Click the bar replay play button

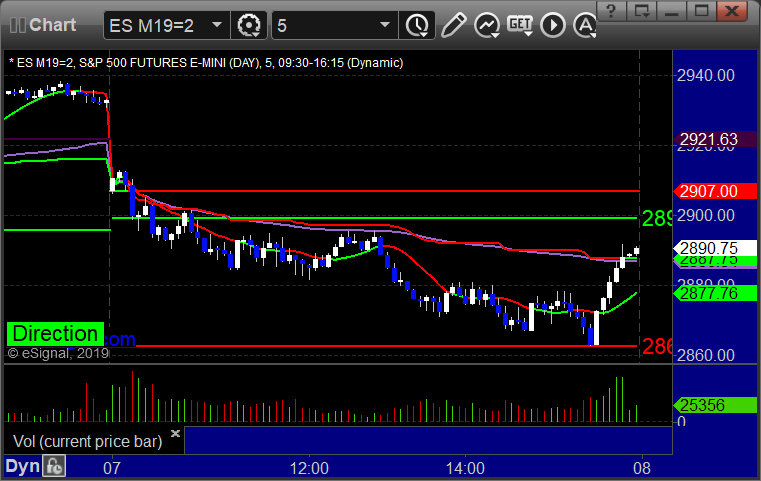point(553,25)
